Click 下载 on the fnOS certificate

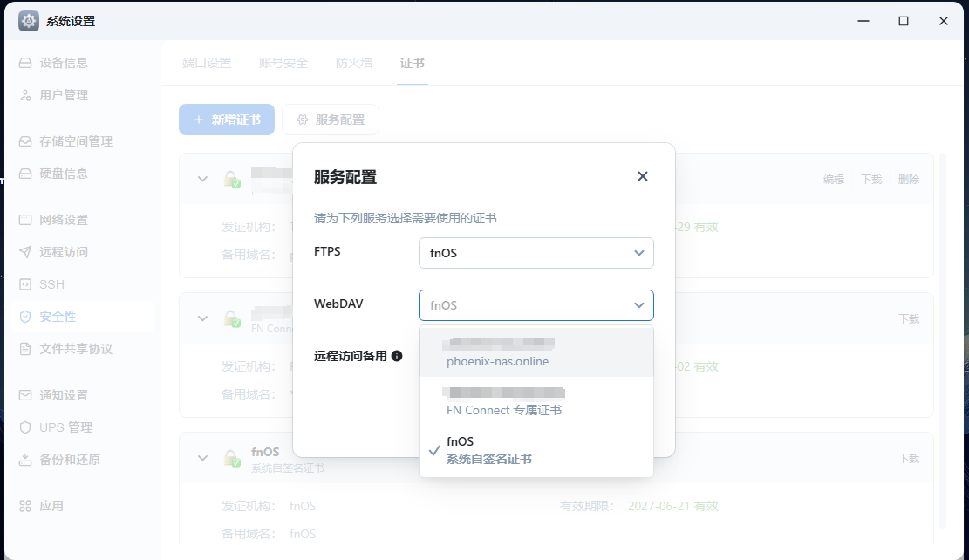(909, 459)
